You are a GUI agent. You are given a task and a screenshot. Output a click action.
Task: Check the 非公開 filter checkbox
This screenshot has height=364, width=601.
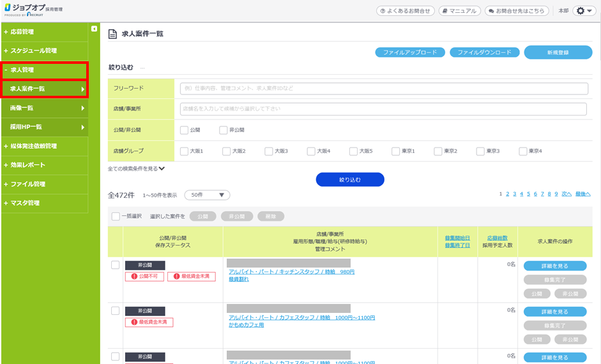(223, 130)
